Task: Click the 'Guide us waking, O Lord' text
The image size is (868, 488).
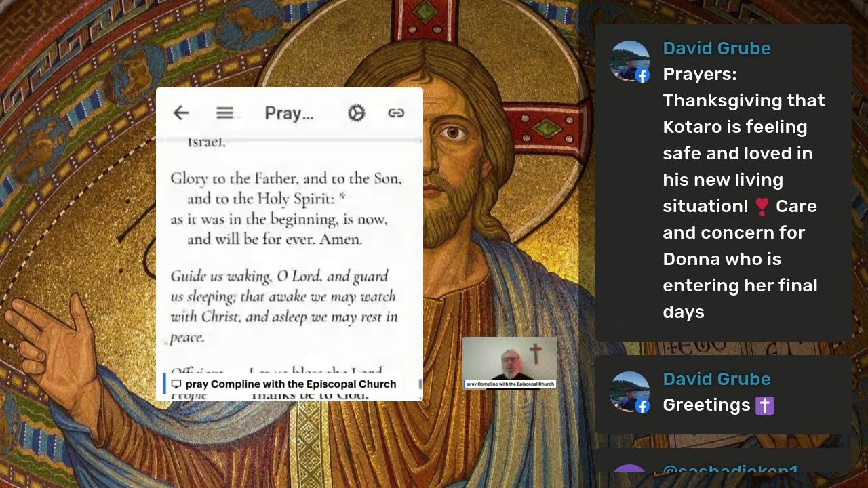Action: click(x=279, y=276)
